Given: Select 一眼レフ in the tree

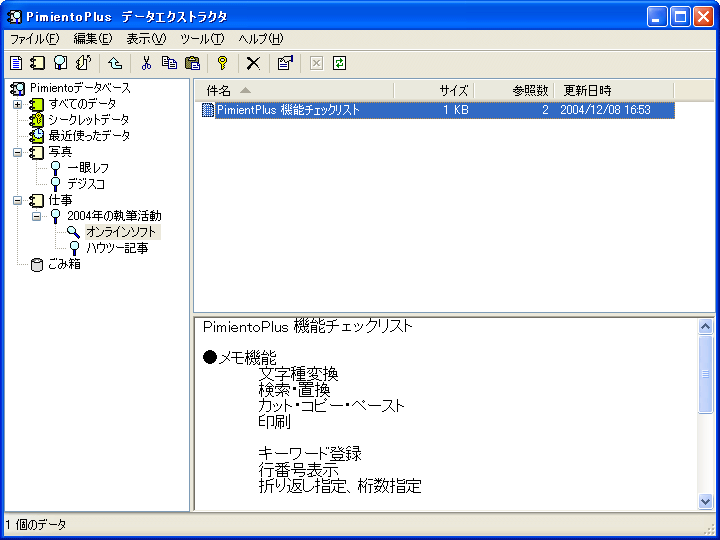Looking at the screenshot, I should 88,168.
